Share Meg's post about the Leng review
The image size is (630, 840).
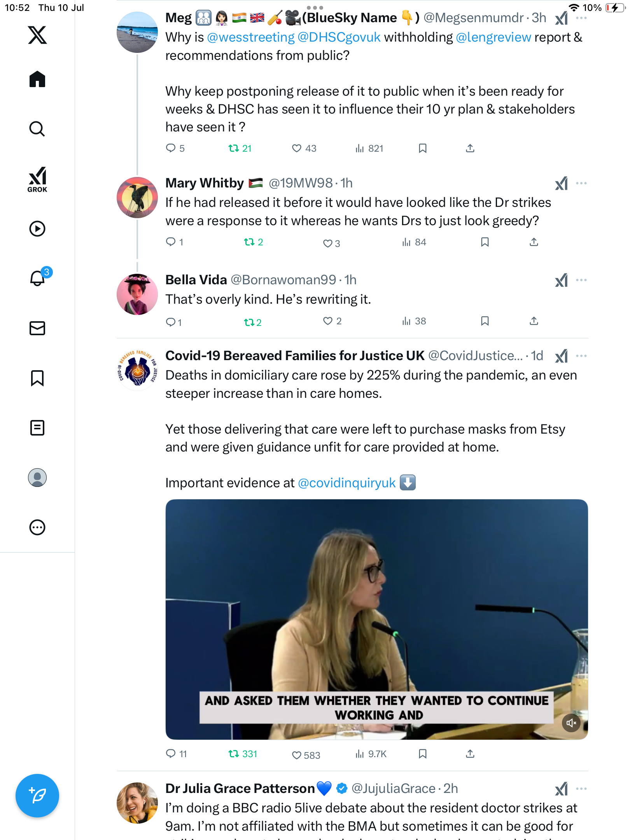pyautogui.click(x=470, y=148)
